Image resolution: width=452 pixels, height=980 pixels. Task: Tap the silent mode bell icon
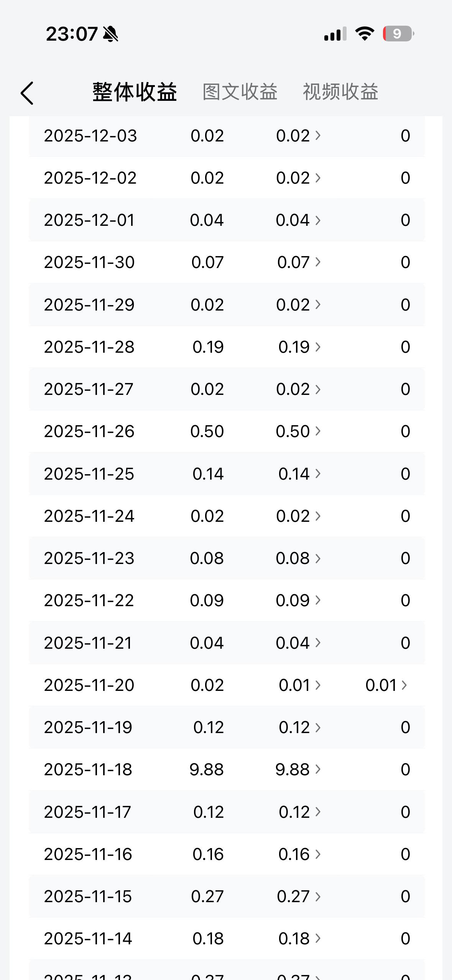111,34
